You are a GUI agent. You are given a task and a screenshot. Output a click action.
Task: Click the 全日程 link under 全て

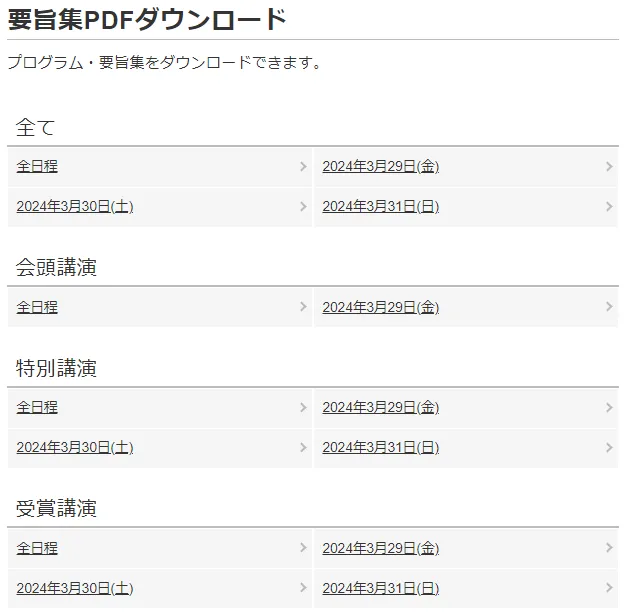pyautogui.click(x=37, y=167)
